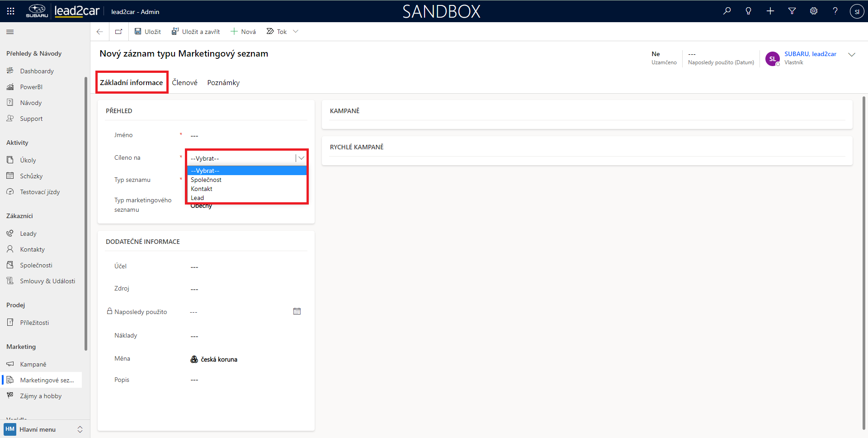The width and height of the screenshot is (868, 438).
Task: Open the advanced find filter icon
Action: (792, 11)
